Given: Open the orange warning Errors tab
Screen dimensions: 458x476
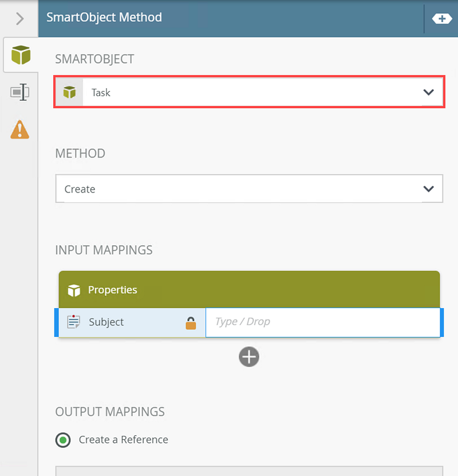Looking at the screenshot, I should [20, 129].
